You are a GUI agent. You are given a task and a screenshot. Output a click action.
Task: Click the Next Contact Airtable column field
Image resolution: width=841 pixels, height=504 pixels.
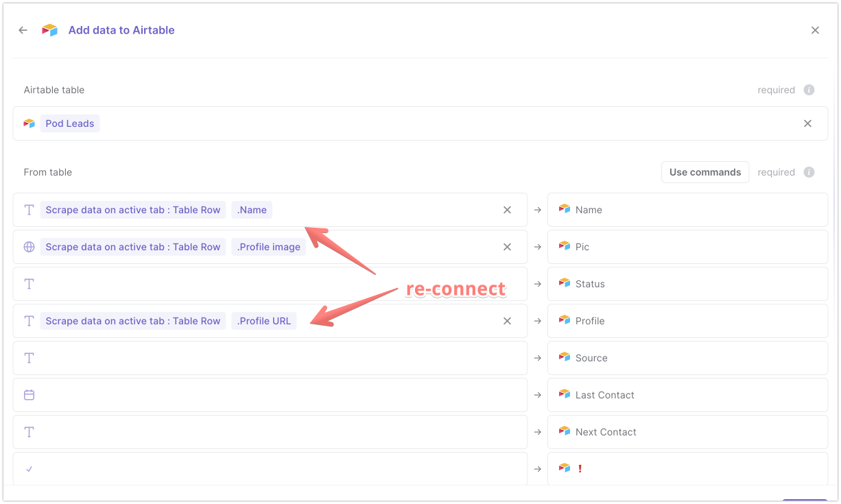(x=687, y=432)
